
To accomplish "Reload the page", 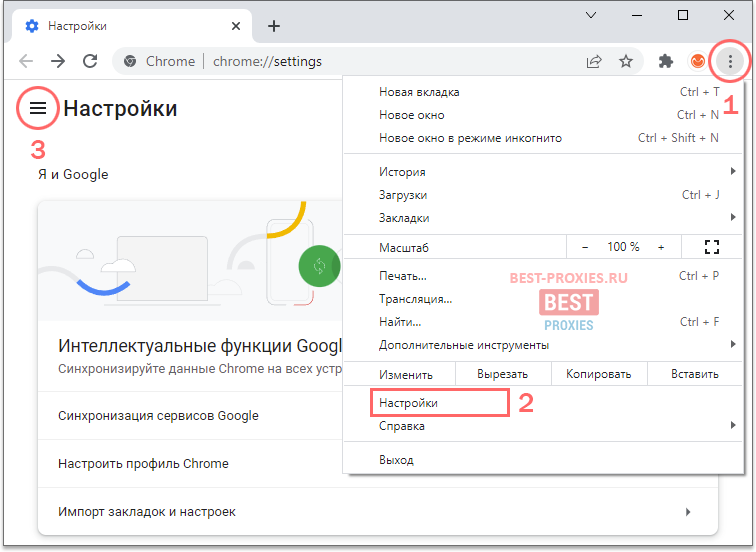I will pyautogui.click(x=90, y=61).
